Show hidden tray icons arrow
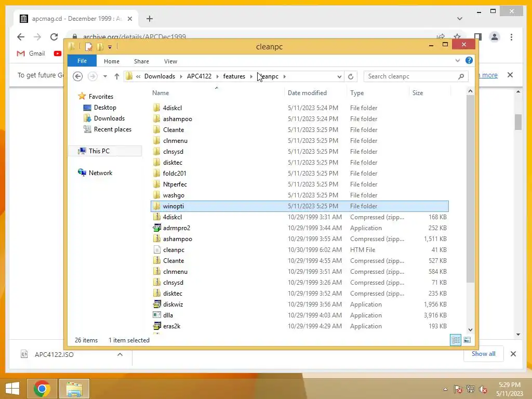Screen dimensions: 532x399 [445, 389]
